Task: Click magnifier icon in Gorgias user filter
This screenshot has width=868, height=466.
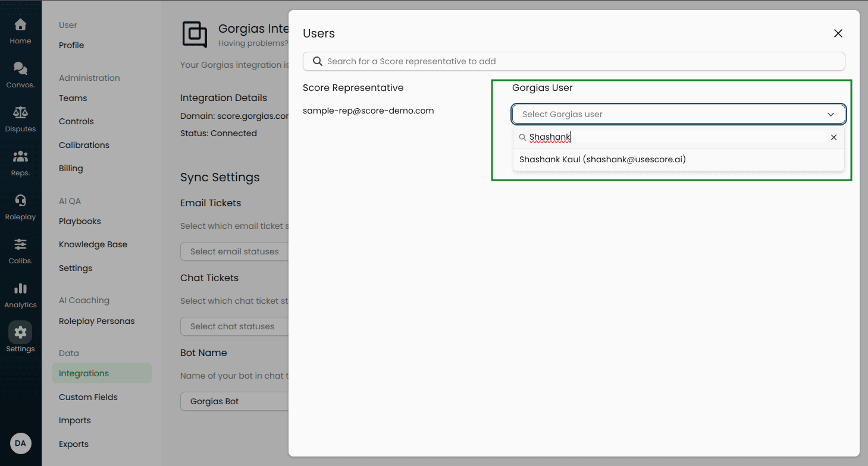Action: click(x=523, y=137)
